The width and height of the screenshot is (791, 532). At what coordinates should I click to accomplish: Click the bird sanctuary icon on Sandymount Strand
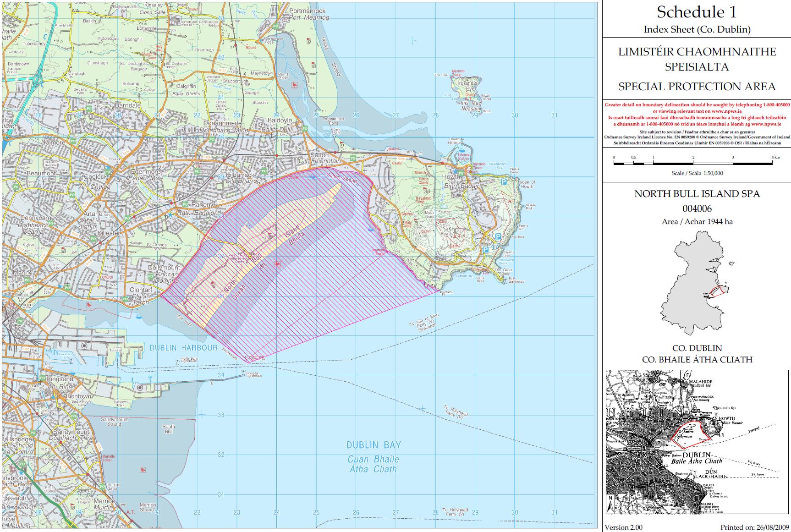click(143, 470)
